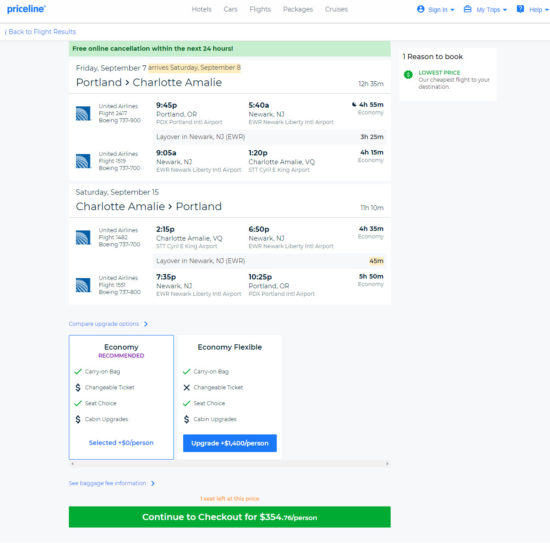Viewport: 550px width, 543px height.
Task: Click the My Trips briefcase icon
Action: (468, 9)
